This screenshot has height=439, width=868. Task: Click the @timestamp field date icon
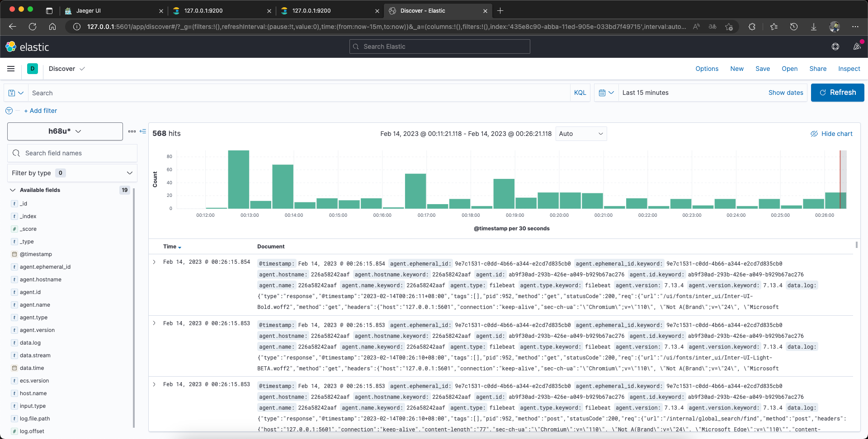click(x=14, y=254)
